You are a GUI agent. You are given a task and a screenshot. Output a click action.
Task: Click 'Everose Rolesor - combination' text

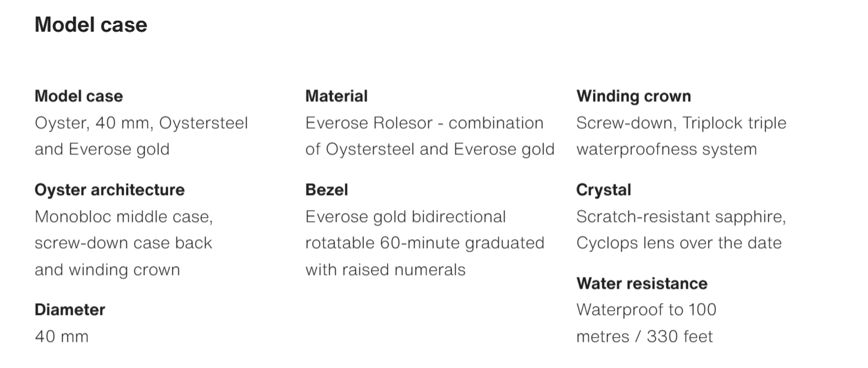424,123
